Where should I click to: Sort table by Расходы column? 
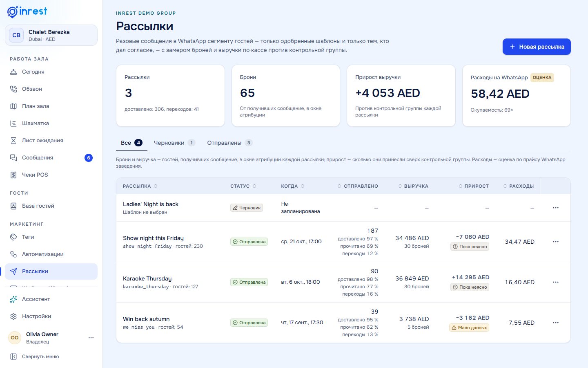pos(519,186)
